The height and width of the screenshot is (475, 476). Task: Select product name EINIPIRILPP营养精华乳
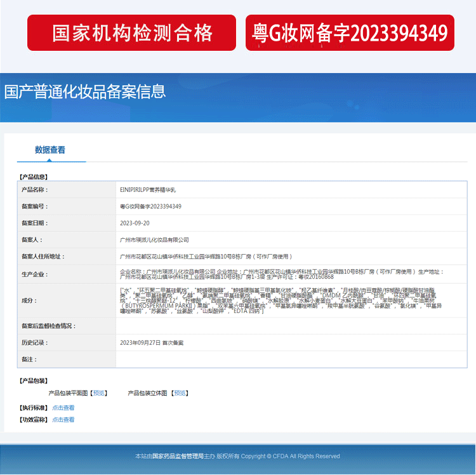point(148,190)
